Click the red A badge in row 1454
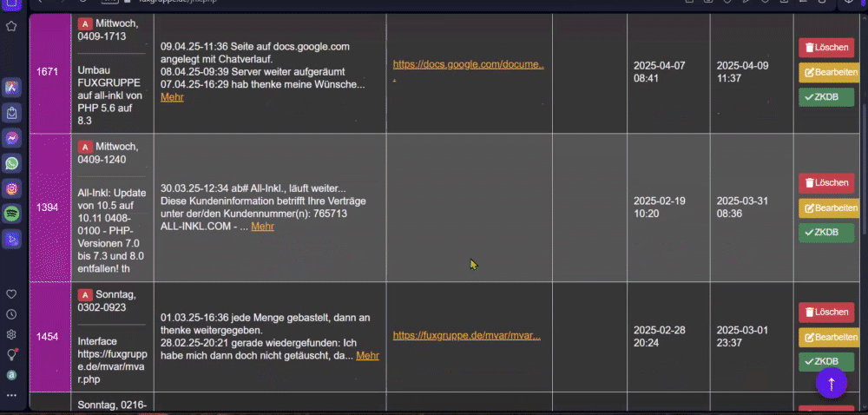The width and height of the screenshot is (868, 415). (x=85, y=295)
